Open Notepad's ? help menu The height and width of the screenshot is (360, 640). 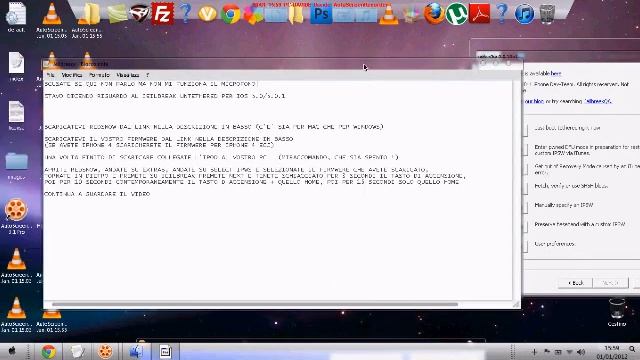pos(147,75)
